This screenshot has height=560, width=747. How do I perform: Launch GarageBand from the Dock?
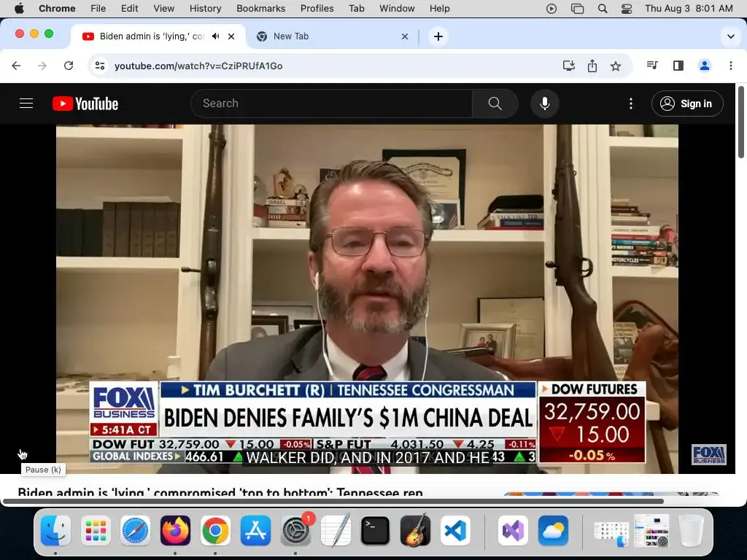point(415,530)
